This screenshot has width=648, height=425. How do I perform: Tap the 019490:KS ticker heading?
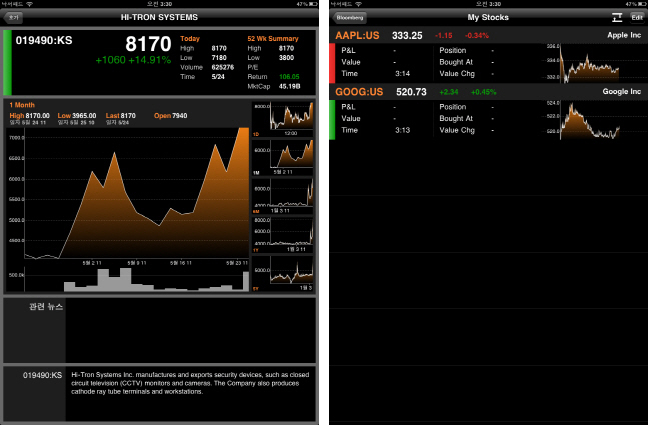coord(44,41)
